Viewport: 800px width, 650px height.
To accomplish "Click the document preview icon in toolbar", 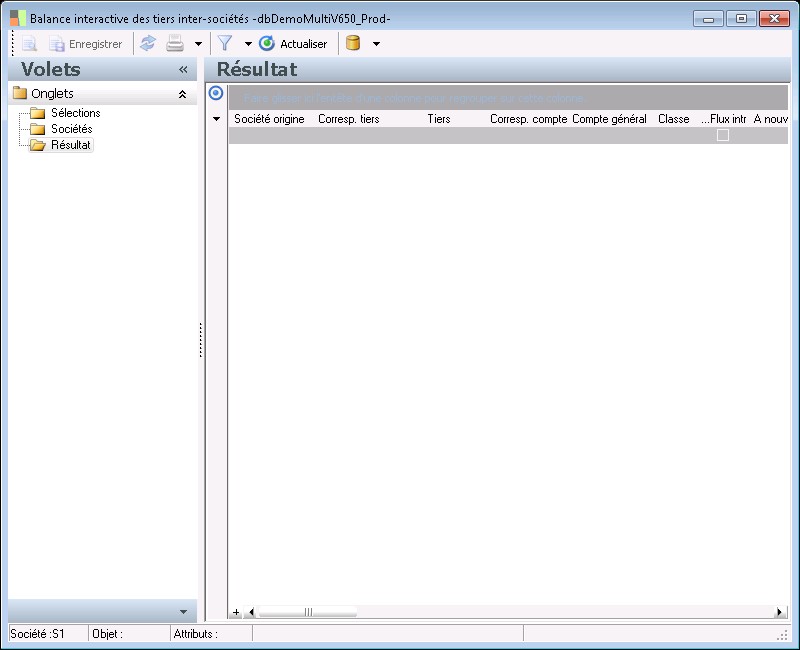I will coord(30,44).
